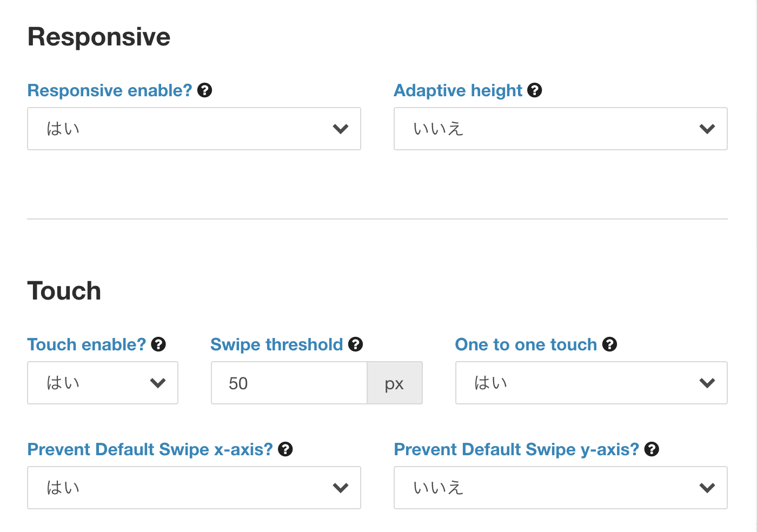Screen dimensions: 757x532
Task: Open Prevent Default Swipe x-axis dropdown
Action: click(194, 488)
